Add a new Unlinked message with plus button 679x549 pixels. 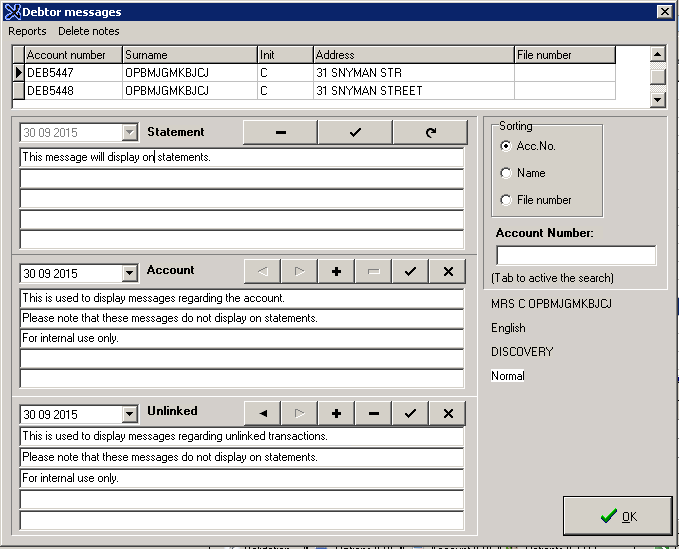click(336, 413)
